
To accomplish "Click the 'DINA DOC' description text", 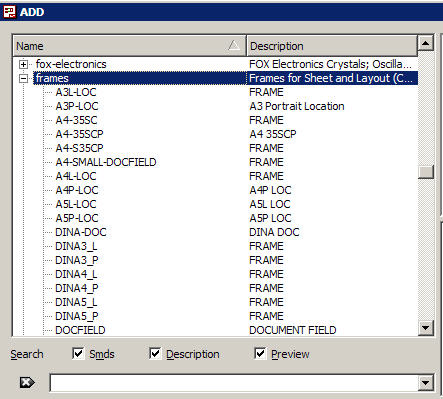I will click(274, 232).
